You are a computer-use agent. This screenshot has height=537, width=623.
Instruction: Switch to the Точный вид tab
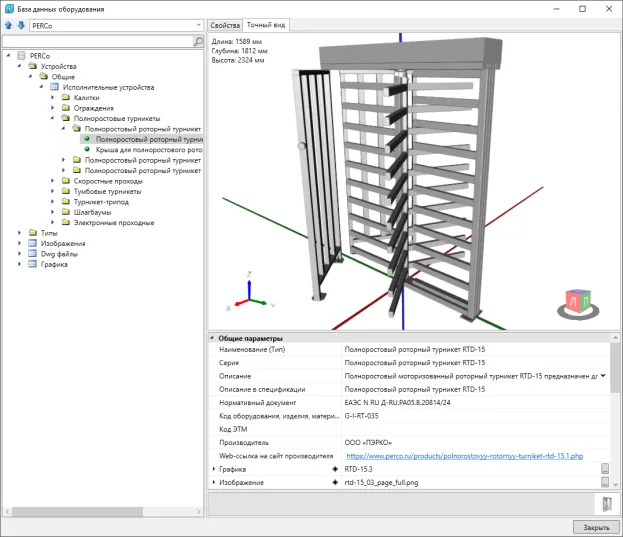pos(266,24)
